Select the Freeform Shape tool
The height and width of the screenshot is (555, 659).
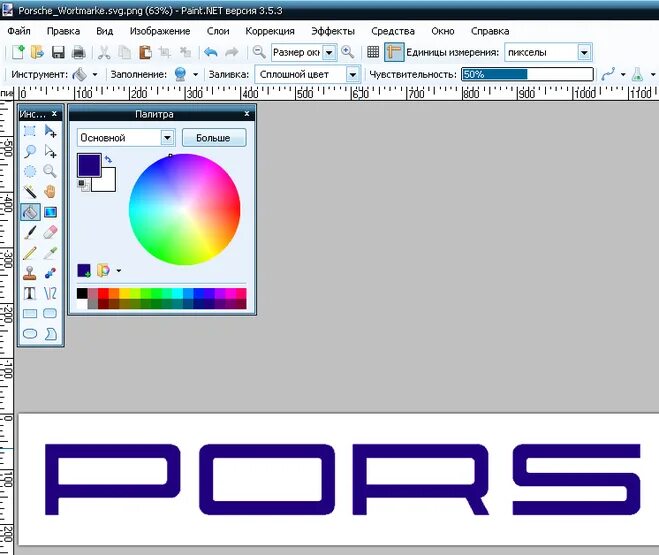coord(50,334)
